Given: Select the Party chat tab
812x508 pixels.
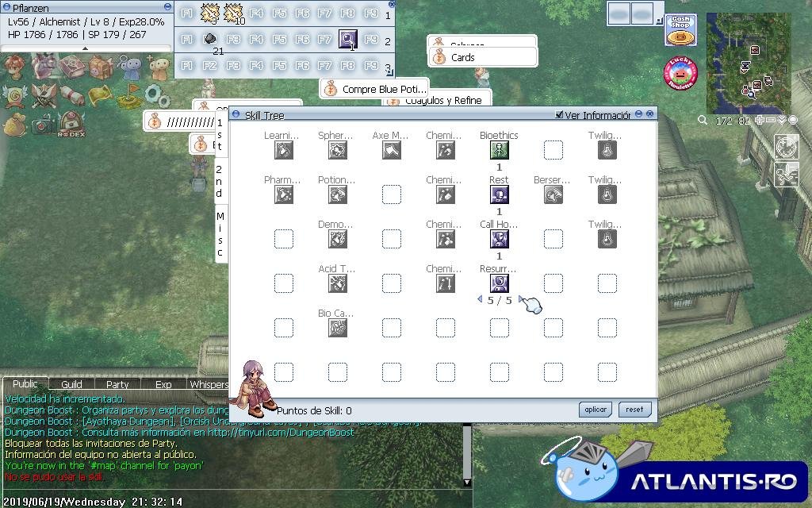Looking at the screenshot, I should pyautogui.click(x=117, y=384).
